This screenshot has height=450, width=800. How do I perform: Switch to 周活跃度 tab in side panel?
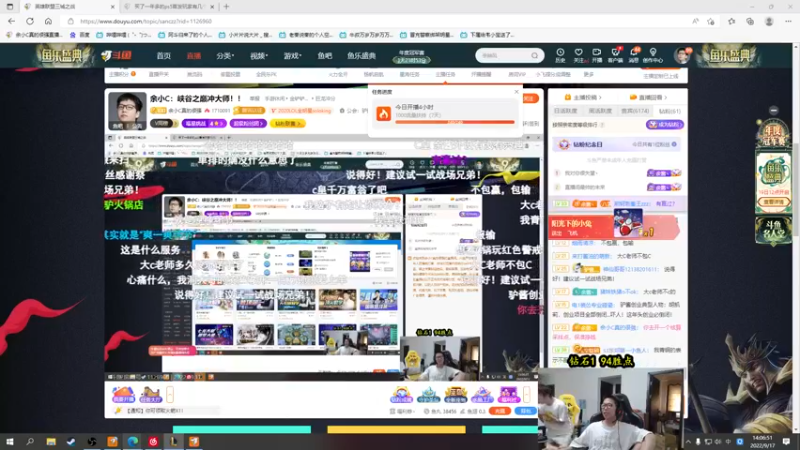pos(599,111)
